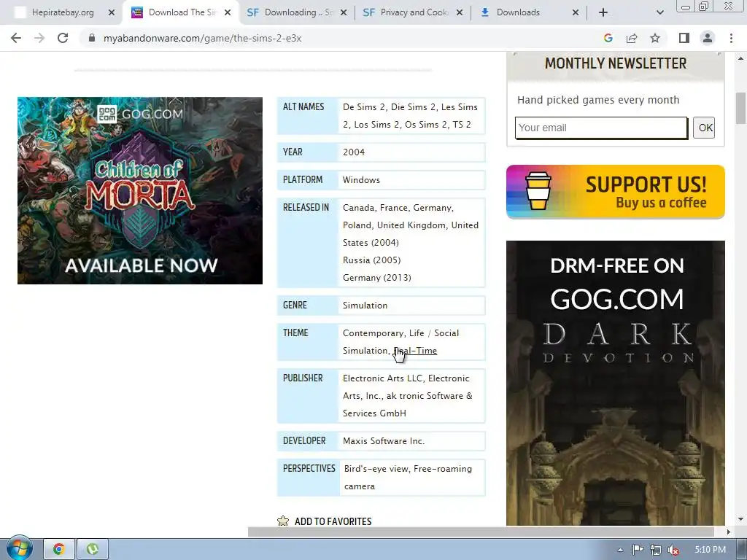Screen dimensions: 747x560
Task: Open the Free-roaming camera perspective link
Action: tap(408, 477)
